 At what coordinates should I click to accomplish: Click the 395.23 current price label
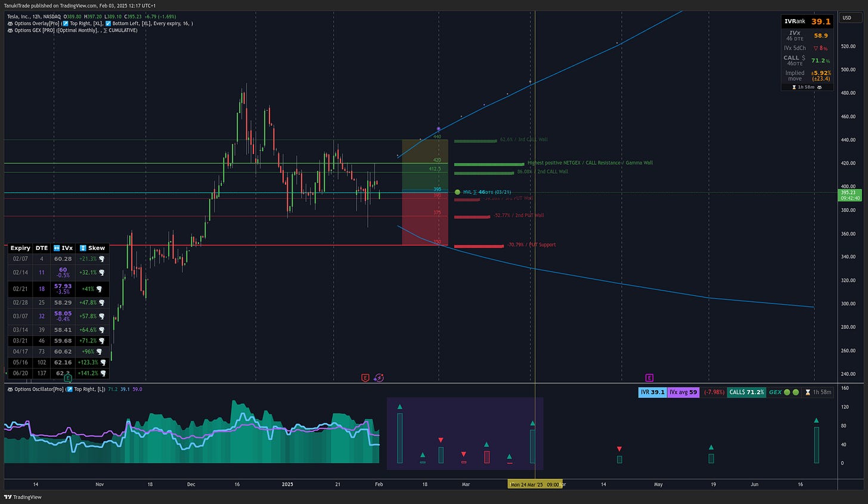(x=850, y=195)
